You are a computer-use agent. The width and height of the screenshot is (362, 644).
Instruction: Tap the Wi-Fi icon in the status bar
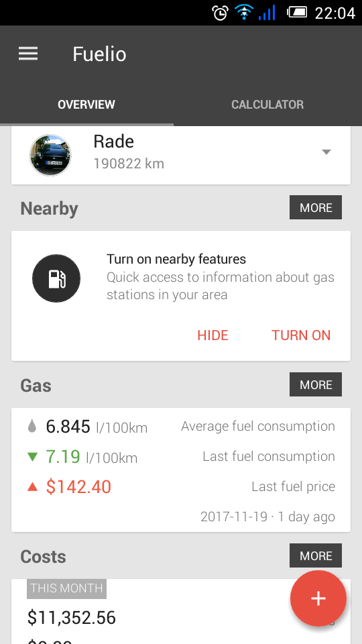[244, 13]
